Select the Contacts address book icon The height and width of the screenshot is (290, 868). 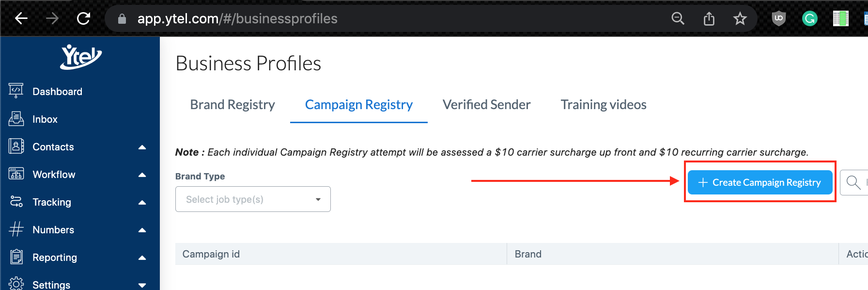pyautogui.click(x=16, y=146)
